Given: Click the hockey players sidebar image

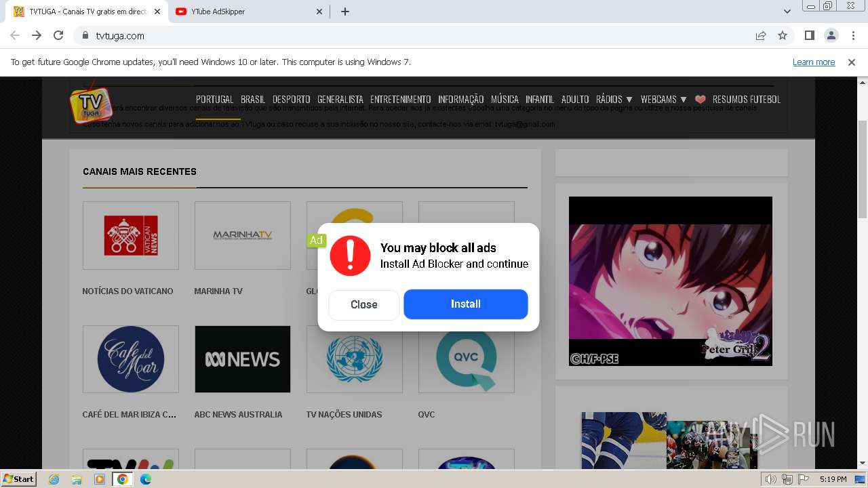Looking at the screenshot, I should [x=669, y=441].
